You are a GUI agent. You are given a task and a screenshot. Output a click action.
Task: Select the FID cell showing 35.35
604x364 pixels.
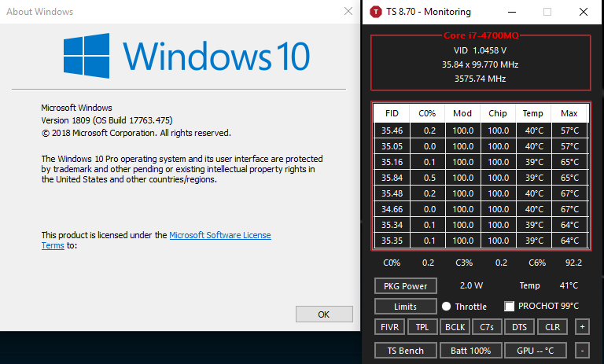(x=392, y=241)
